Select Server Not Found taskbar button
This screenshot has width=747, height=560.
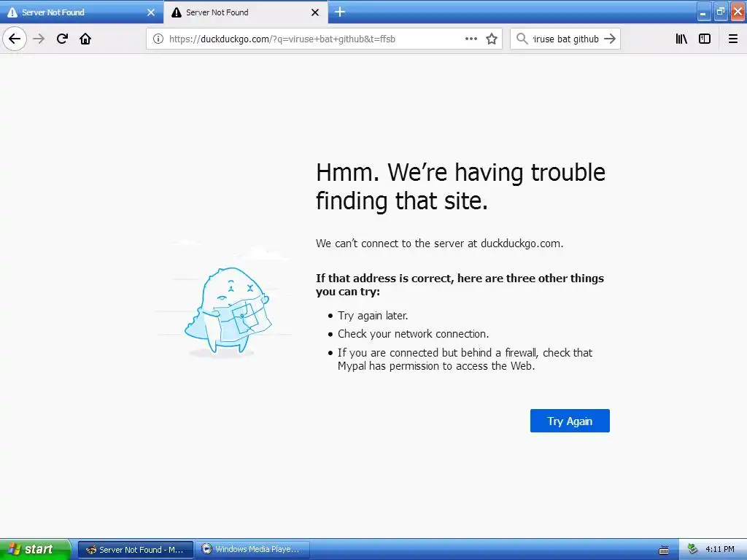pos(135,550)
